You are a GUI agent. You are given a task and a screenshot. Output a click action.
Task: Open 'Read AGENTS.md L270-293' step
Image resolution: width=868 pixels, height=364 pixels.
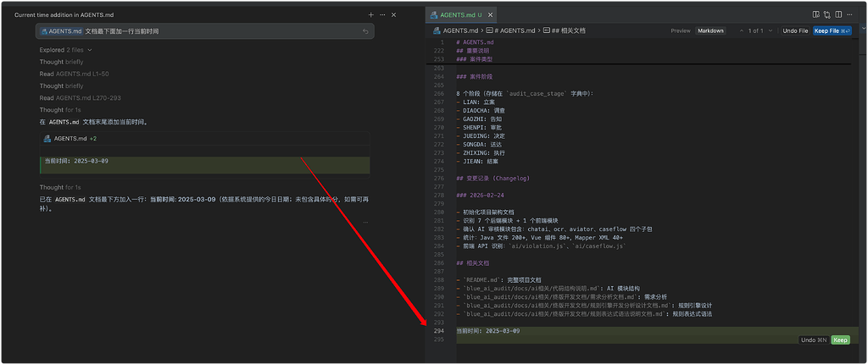81,98
